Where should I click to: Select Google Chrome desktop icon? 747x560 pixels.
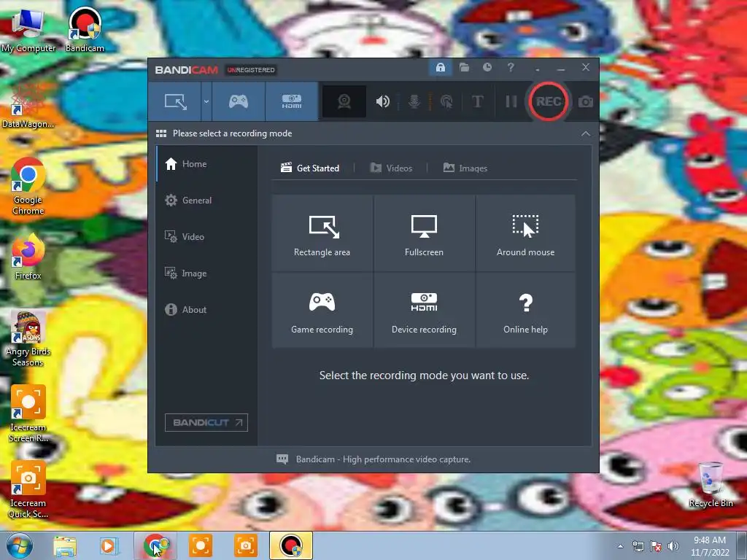(28, 187)
